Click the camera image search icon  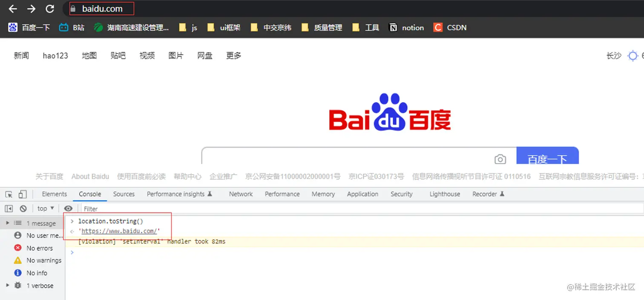pyautogui.click(x=500, y=159)
